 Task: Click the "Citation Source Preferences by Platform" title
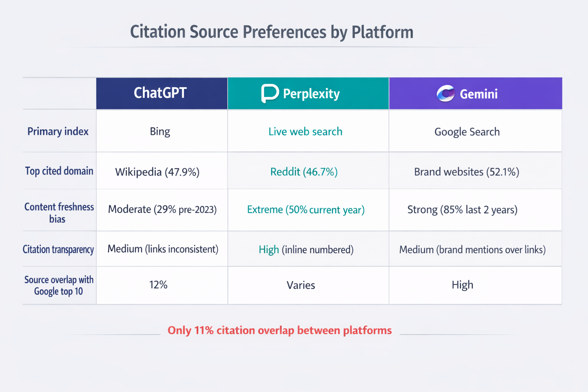tap(272, 32)
